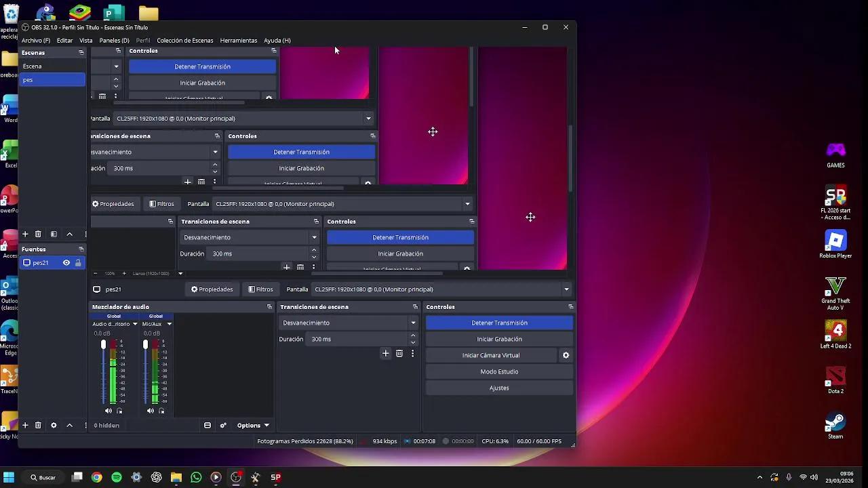The width and height of the screenshot is (868, 488).
Task: Open Steam desktop shortcut
Action: tap(835, 425)
